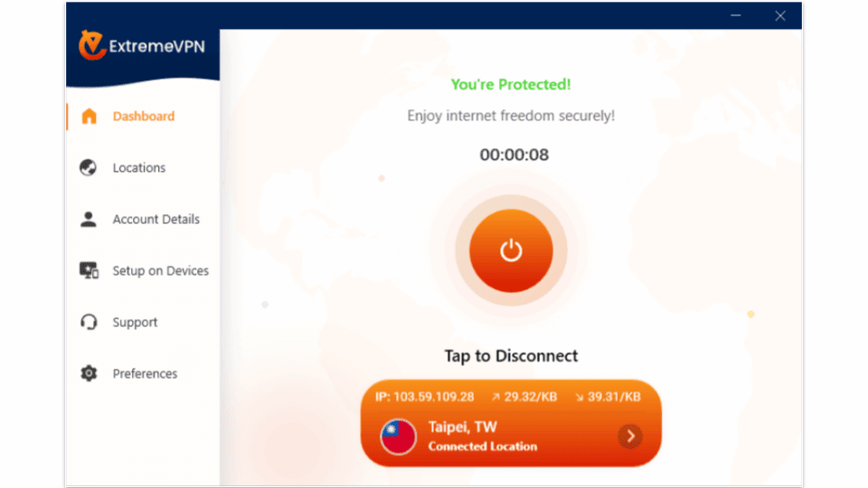Click the You're Protected! status text
Viewport: 868px width, 488px height.
[511, 84]
